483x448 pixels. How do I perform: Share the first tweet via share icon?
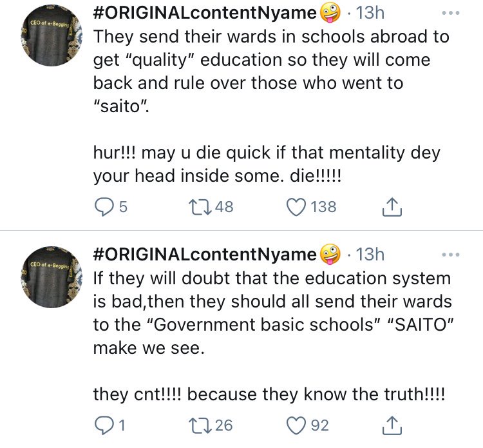(x=391, y=207)
